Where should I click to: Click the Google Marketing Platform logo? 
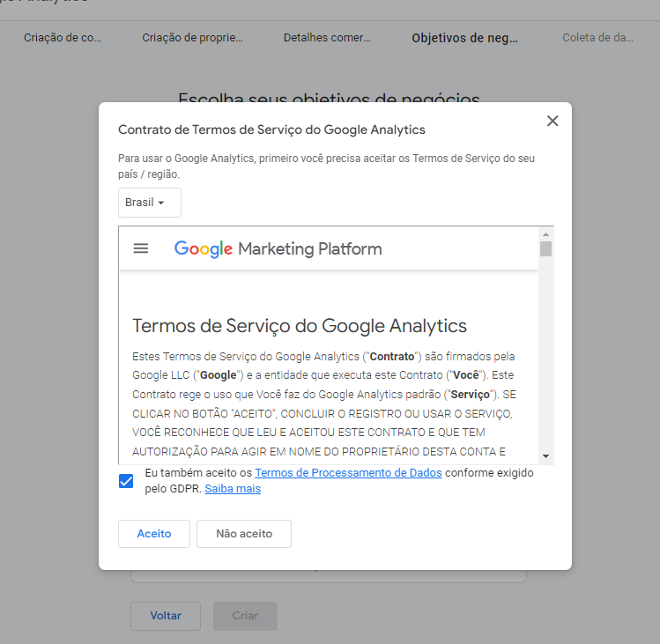coord(278,248)
